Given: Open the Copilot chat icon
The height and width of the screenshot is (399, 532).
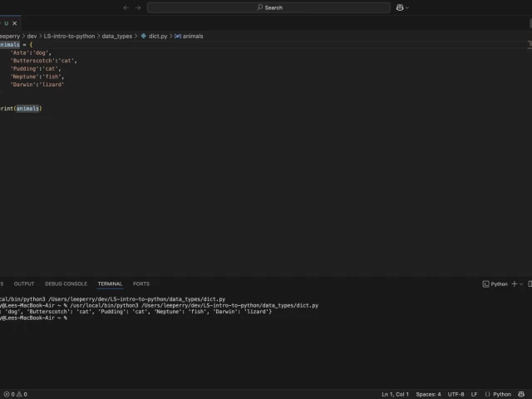Looking at the screenshot, I should tap(400, 7).
